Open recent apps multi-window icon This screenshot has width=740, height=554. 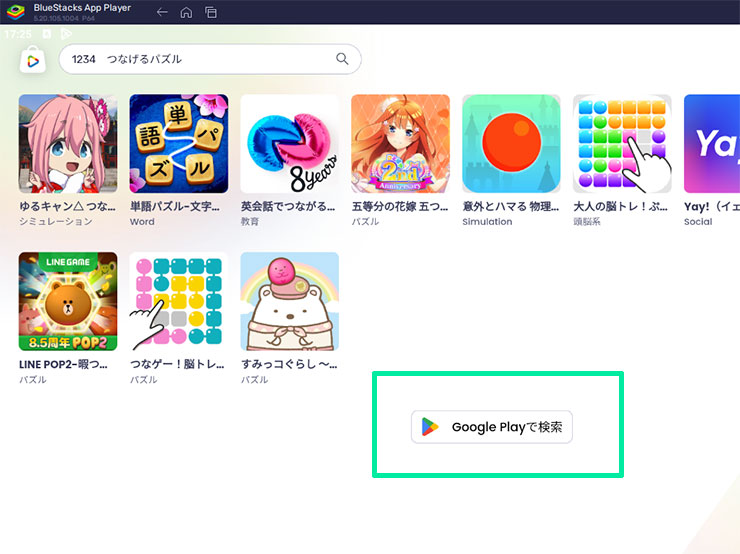[x=211, y=12]
